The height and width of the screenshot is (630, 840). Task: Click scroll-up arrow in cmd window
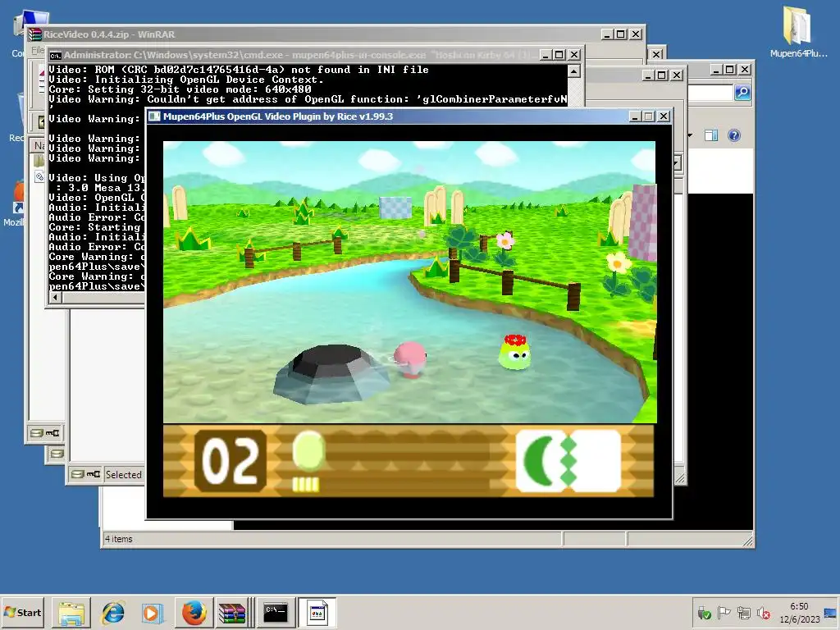pos(573,71)
